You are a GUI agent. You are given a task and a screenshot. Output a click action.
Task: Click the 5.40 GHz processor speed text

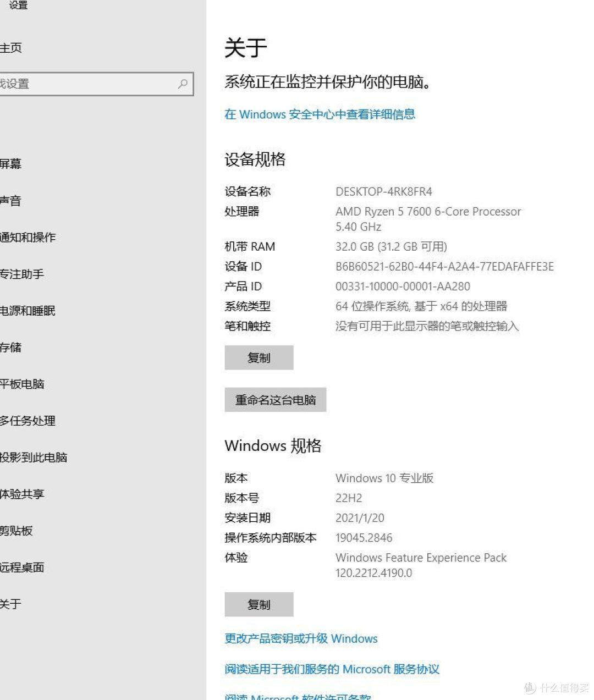(x=358, y=227)
